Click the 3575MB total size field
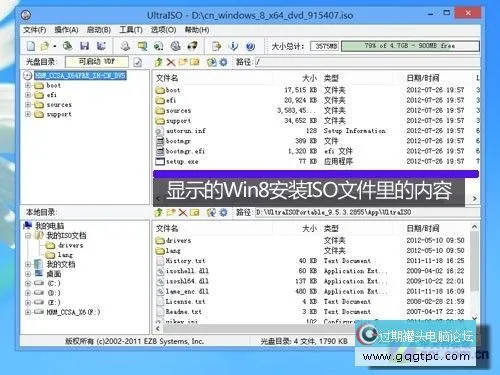This screenshot has height=375, width=500. [325, 46]
